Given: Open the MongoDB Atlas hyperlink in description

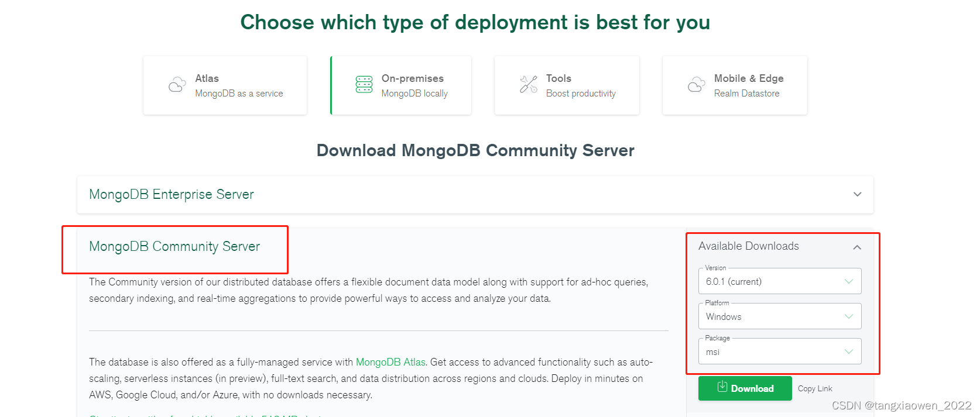Looking at the screenshot, I should [390, 362].
